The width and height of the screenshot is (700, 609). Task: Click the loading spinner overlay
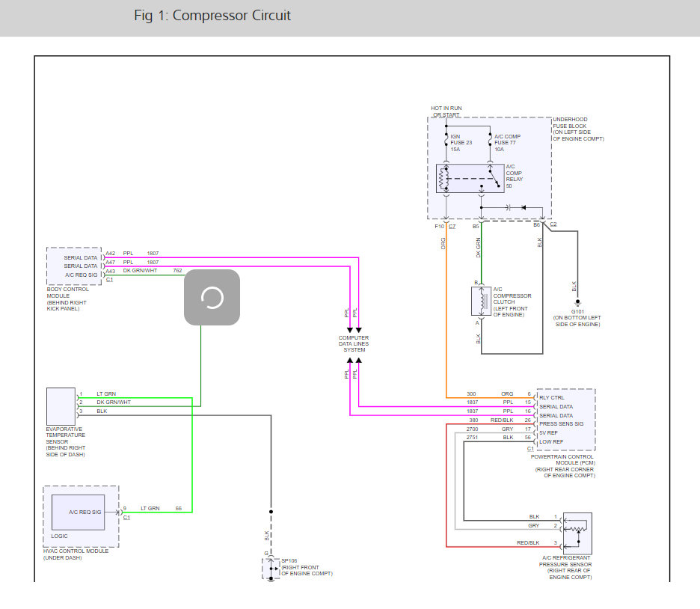click(x=212, y=297)
